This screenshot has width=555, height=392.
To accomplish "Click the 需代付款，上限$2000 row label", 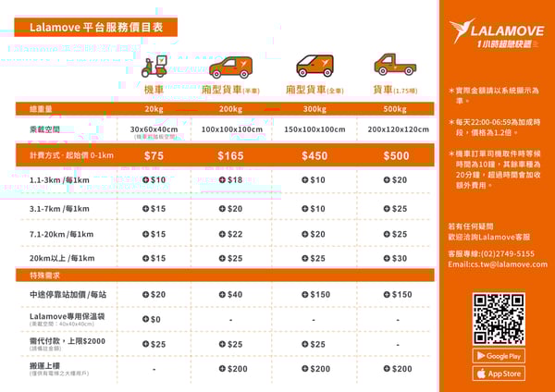I will 68,341.
